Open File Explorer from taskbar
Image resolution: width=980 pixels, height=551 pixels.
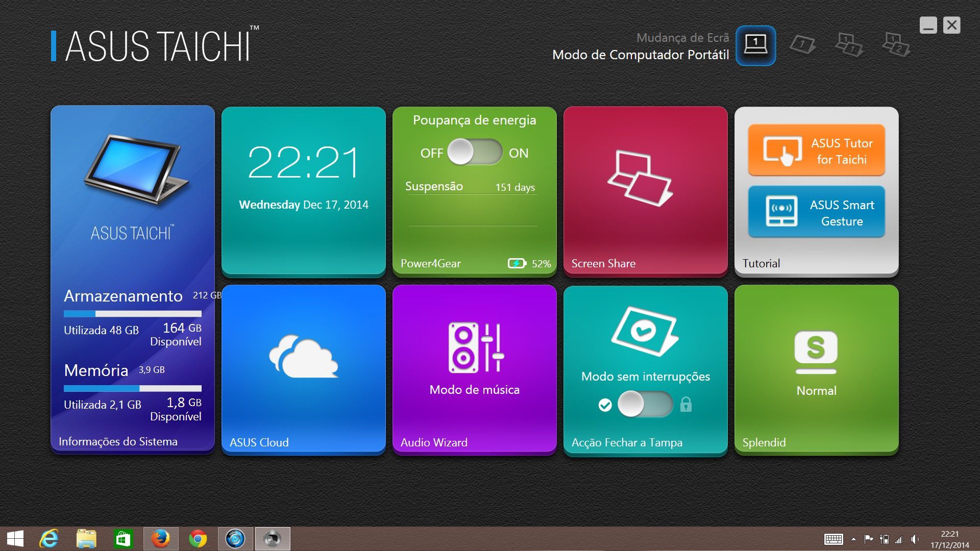(x=86, y=539)
